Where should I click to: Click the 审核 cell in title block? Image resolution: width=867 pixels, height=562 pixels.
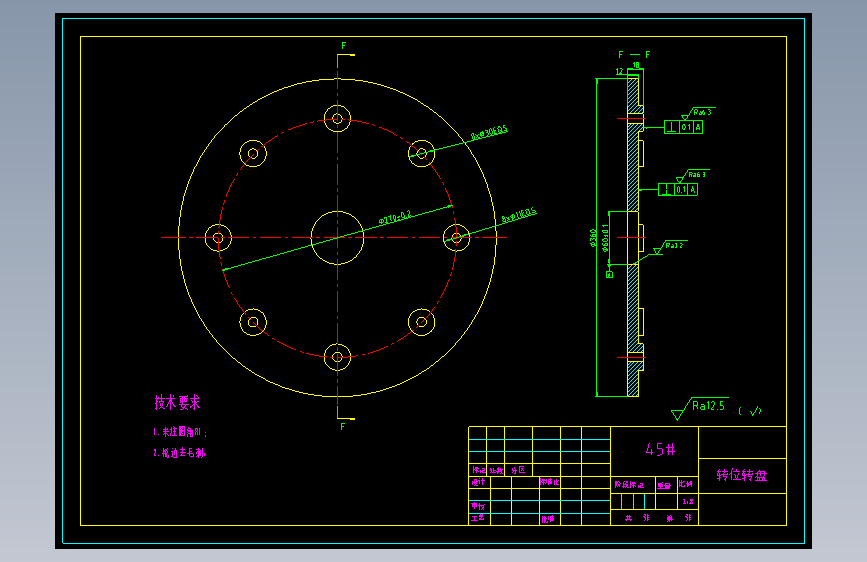click(x=479, y=506)
